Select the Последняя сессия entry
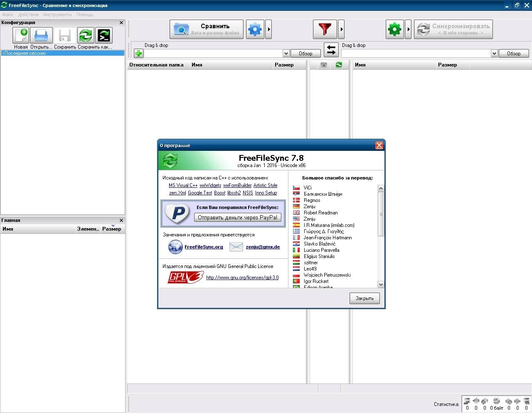This screenshot has height=413, width=532. 62,53
